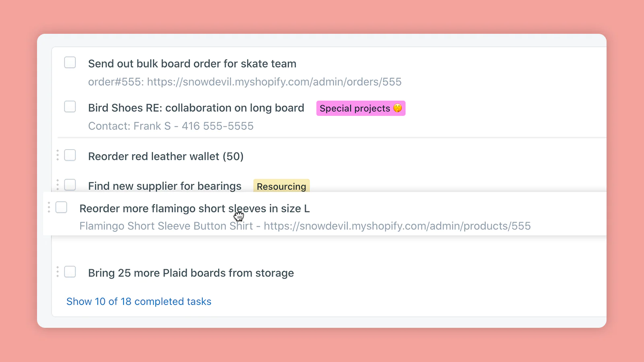Select Bring 25 more Plaid boards task title
Screen dimensions: 644x362
tap(191, 273)
